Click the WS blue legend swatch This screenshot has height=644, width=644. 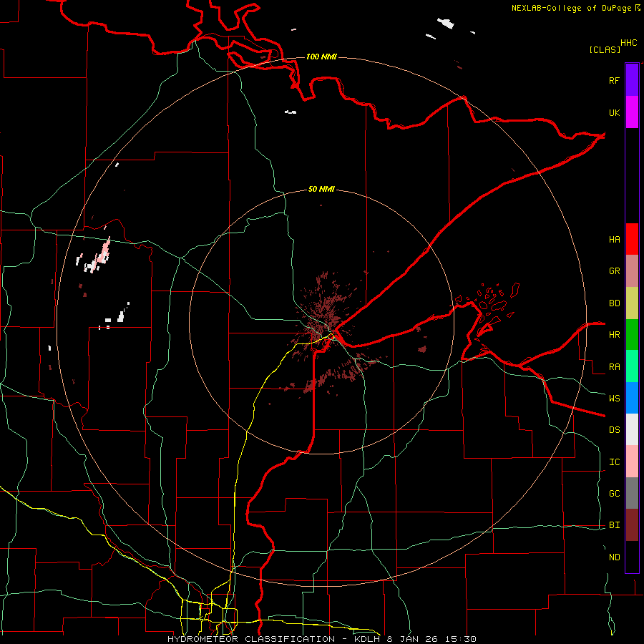(632, 398)
